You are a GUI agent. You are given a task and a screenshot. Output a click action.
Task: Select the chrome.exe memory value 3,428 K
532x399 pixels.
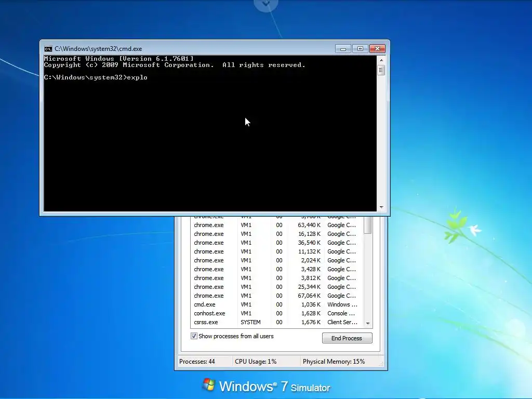[311, 269]
